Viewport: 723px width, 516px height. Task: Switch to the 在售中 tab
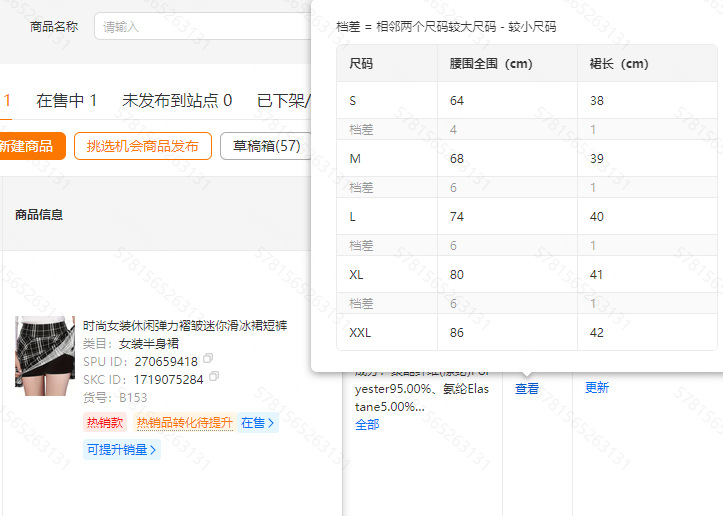tap(66, 100)
